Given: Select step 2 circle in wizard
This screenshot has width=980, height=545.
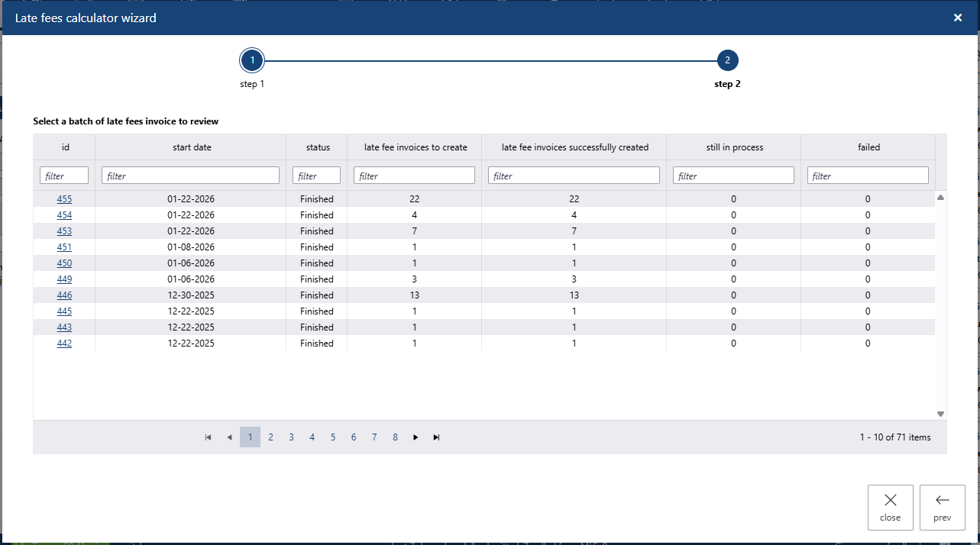Looking at the screenshot, I should (x=727, y=60).
